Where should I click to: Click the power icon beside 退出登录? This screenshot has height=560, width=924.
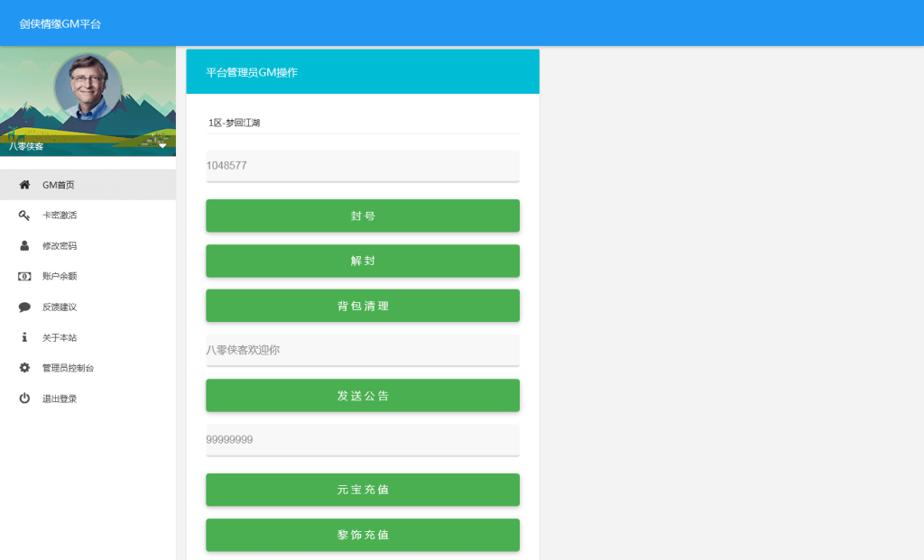[x=23, y=398]
